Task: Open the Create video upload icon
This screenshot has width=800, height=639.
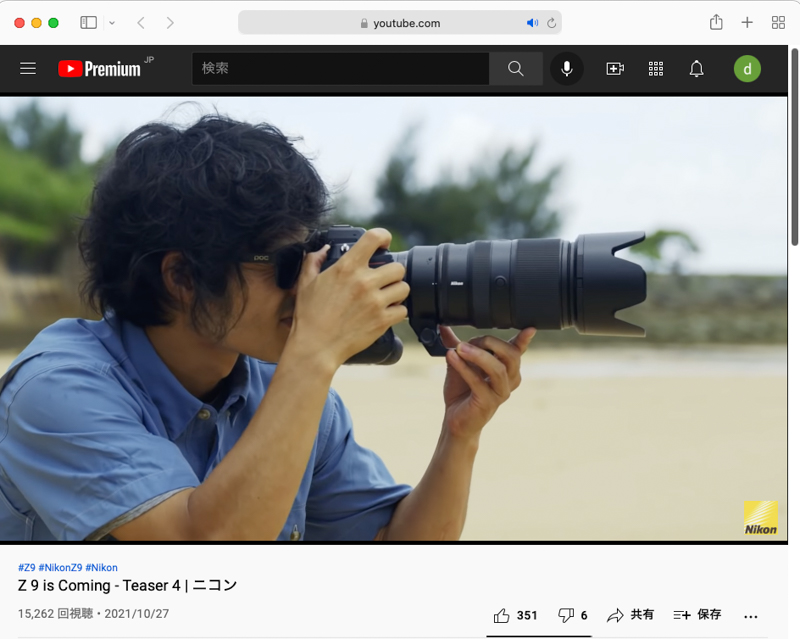Action: 615,68
